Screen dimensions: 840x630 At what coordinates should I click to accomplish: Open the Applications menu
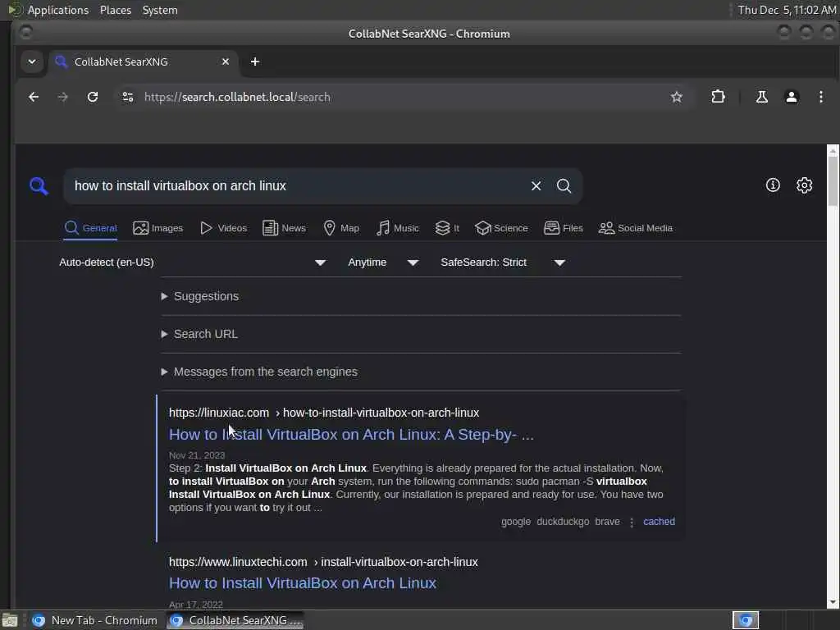58,10
